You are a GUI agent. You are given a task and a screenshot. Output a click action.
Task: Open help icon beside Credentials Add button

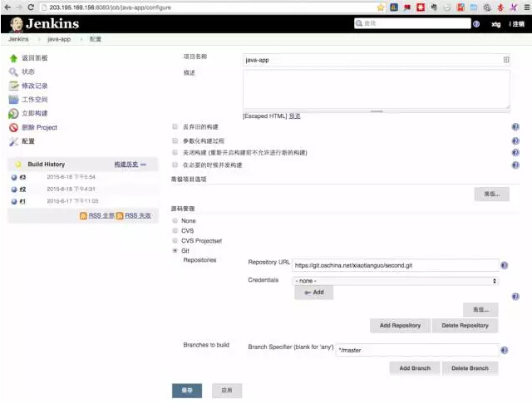point(515,297)
